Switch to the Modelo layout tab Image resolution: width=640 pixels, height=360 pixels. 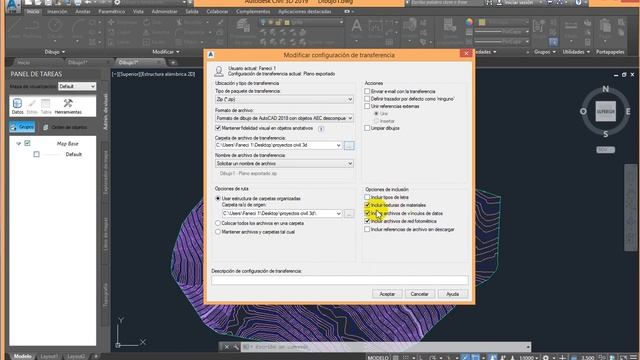click(x=22, y=356)
